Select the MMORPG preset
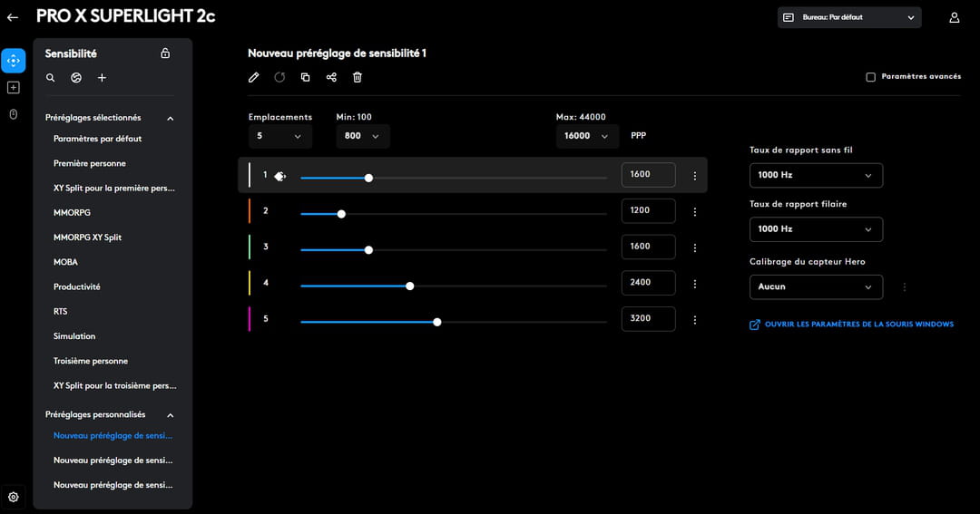The image size is (980, 514). click(x=72, y=212)
